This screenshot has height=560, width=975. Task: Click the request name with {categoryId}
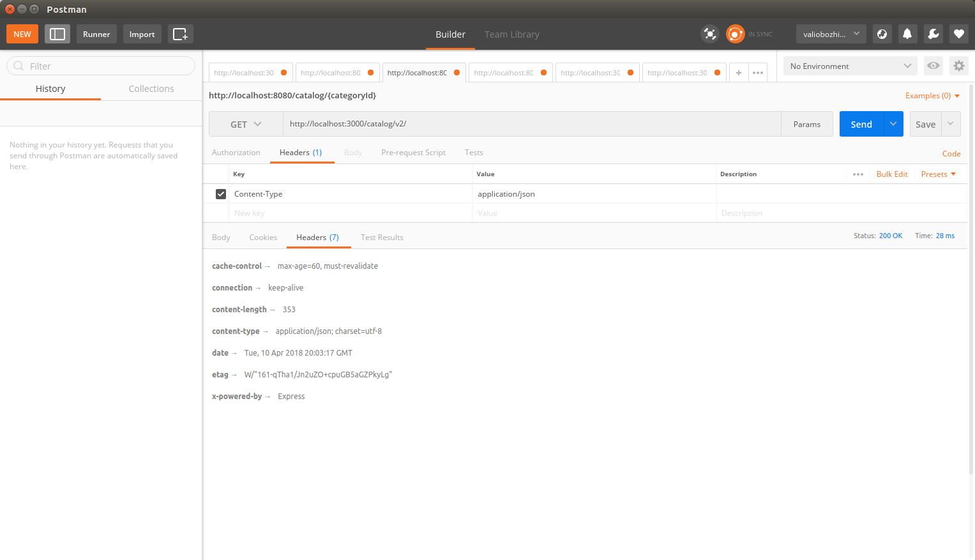pyautogui.click(x=292, y=96)
